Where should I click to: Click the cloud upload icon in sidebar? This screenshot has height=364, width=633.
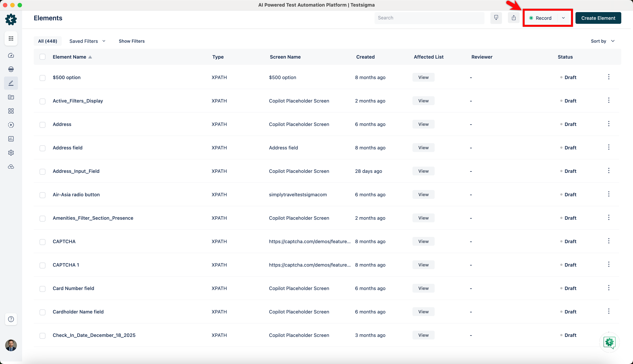click(x=11, y=167)
